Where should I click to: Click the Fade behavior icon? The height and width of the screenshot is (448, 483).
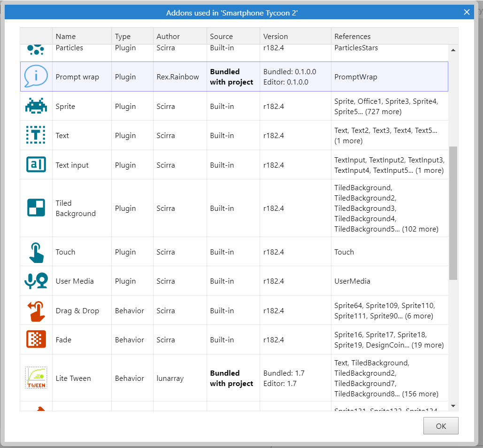click(36, 339)
